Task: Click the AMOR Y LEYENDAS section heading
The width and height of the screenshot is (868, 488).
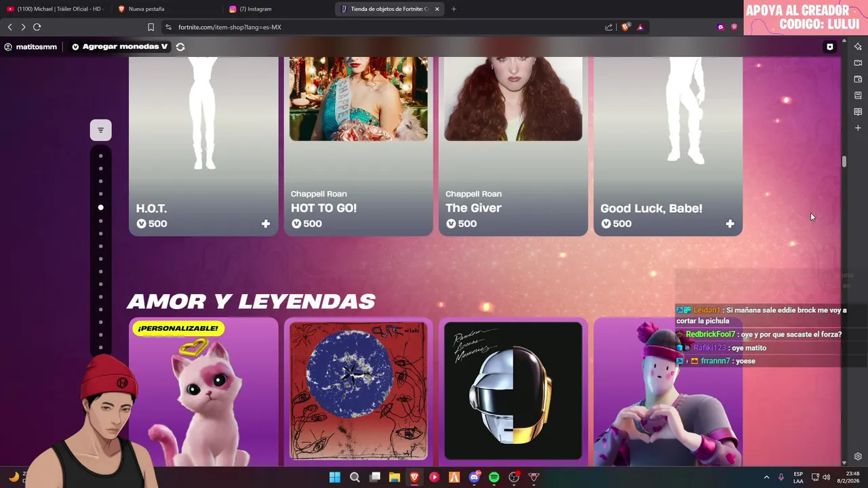Action: 251,301
